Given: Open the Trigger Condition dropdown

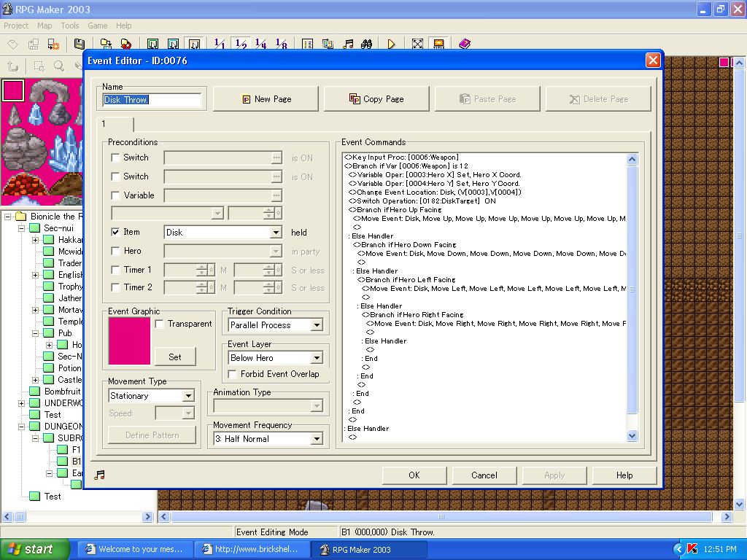Looking at the screenshot, I should point(317,325).
